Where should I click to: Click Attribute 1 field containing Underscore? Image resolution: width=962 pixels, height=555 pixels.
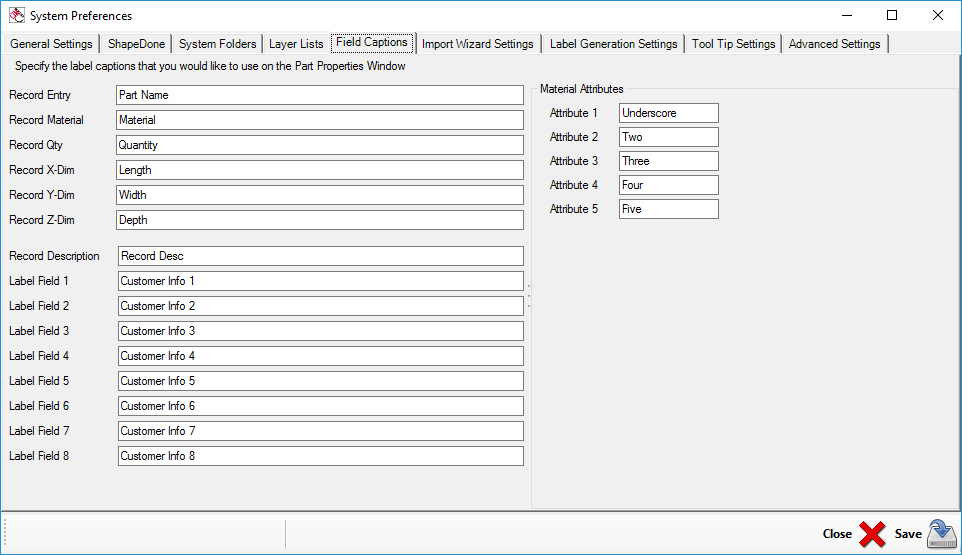pos(669,113)
